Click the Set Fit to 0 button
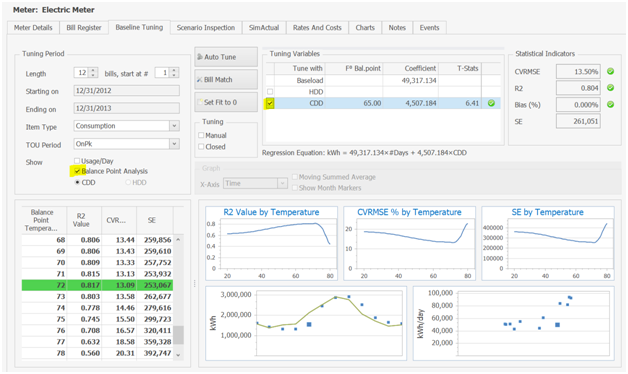 point(226,102)
